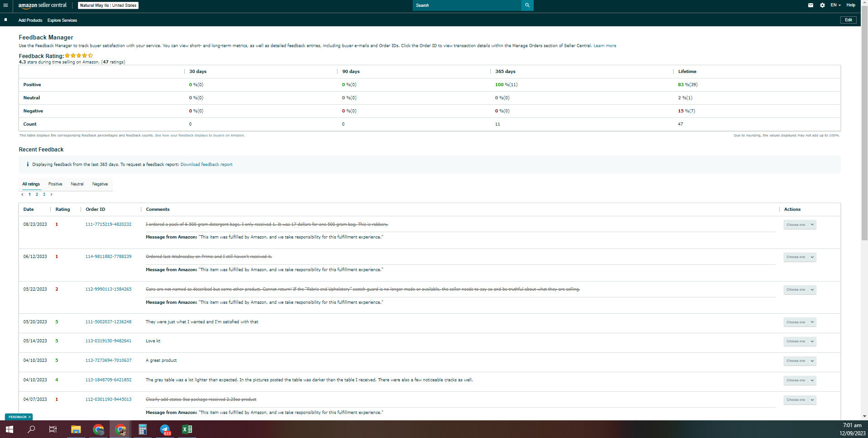Switch to the Negative tab

click(x=100, y=184)
